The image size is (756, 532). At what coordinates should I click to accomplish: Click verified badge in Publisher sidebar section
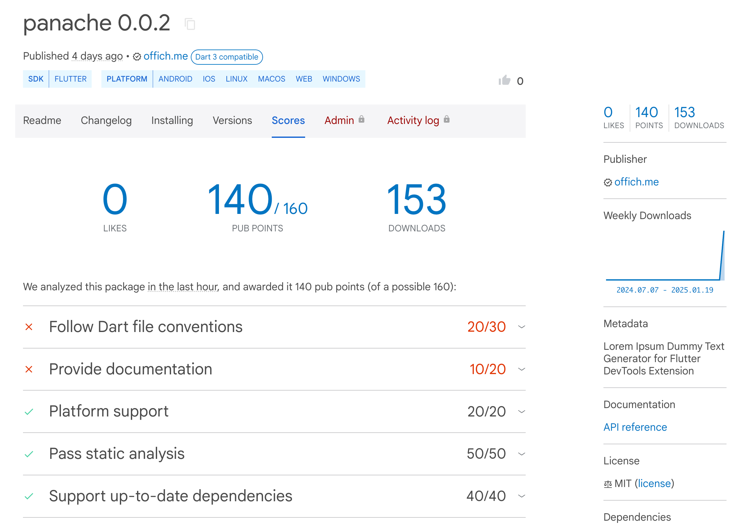608,183
